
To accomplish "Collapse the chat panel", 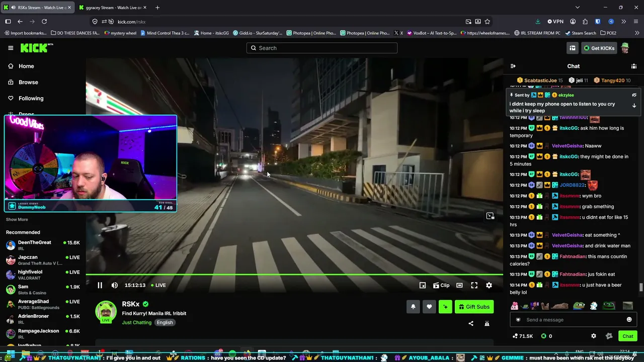I will pos(513,66).
